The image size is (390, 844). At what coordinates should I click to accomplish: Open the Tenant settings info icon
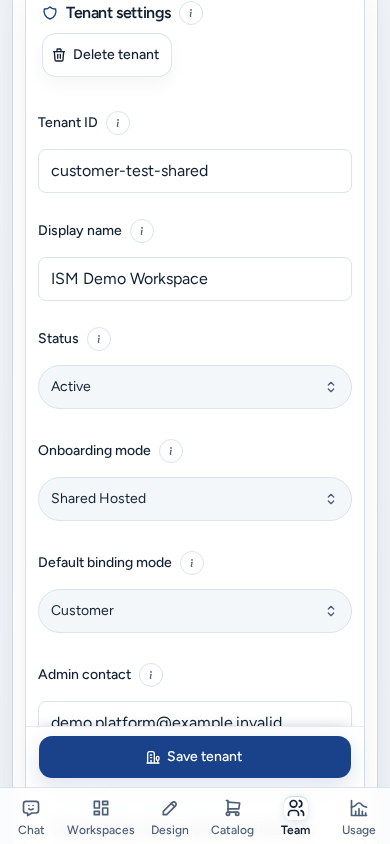[x=191, y=13]
